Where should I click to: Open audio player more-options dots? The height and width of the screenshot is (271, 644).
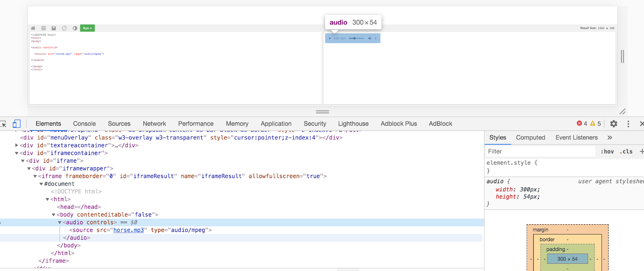point(376,38)
